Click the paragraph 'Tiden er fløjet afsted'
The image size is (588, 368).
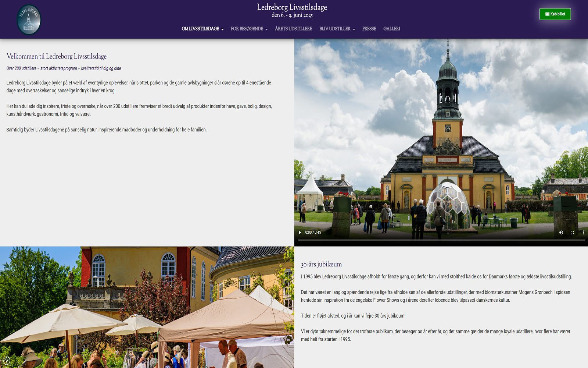coord(353,316)
